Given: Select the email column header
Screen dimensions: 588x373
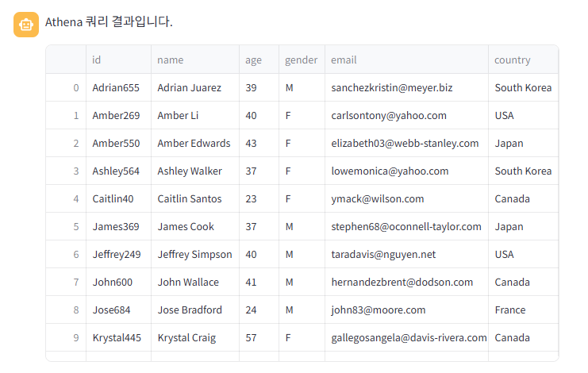Looking at the screenshot, I should pyautogui.click(x=406, y=60).
